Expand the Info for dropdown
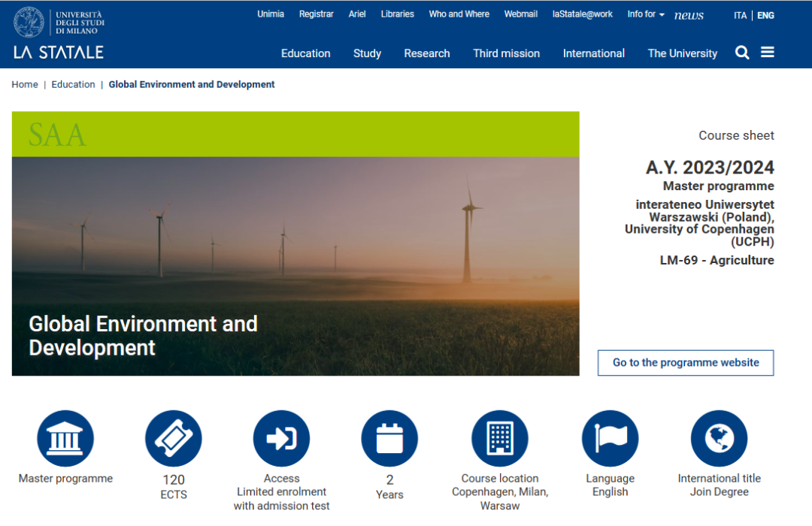 (646, 14)
